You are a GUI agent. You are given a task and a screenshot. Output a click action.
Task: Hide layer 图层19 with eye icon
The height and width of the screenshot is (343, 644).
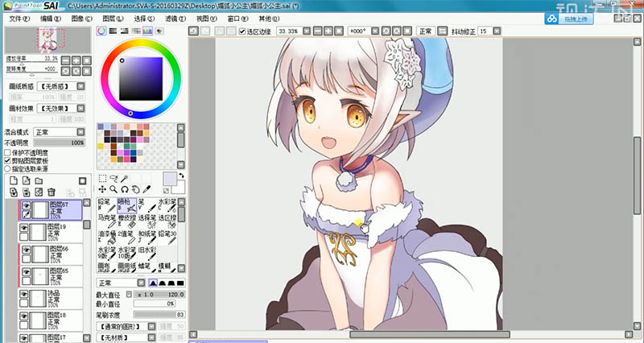[24, 227]
